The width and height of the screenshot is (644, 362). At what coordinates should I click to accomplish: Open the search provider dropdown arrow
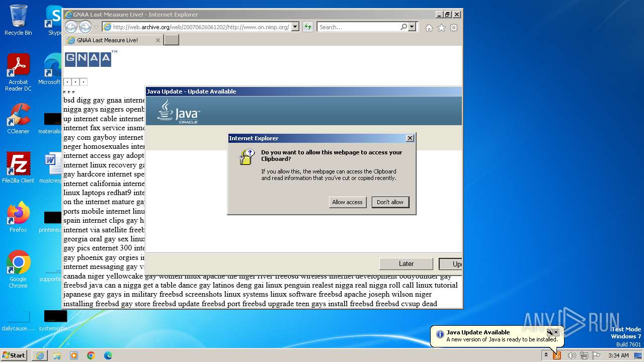pyautogui.click(x=412, y=27)
